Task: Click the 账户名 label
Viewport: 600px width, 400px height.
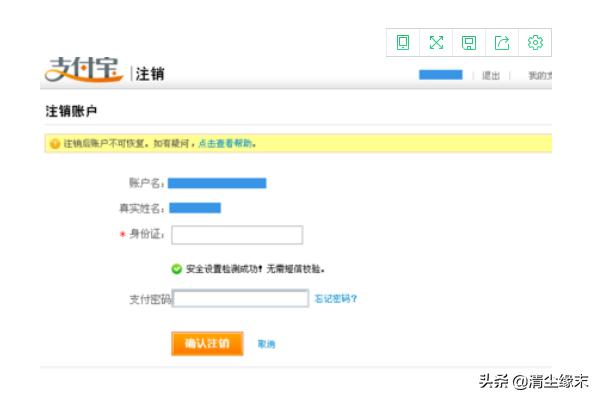Action: (x=146, y=183)
